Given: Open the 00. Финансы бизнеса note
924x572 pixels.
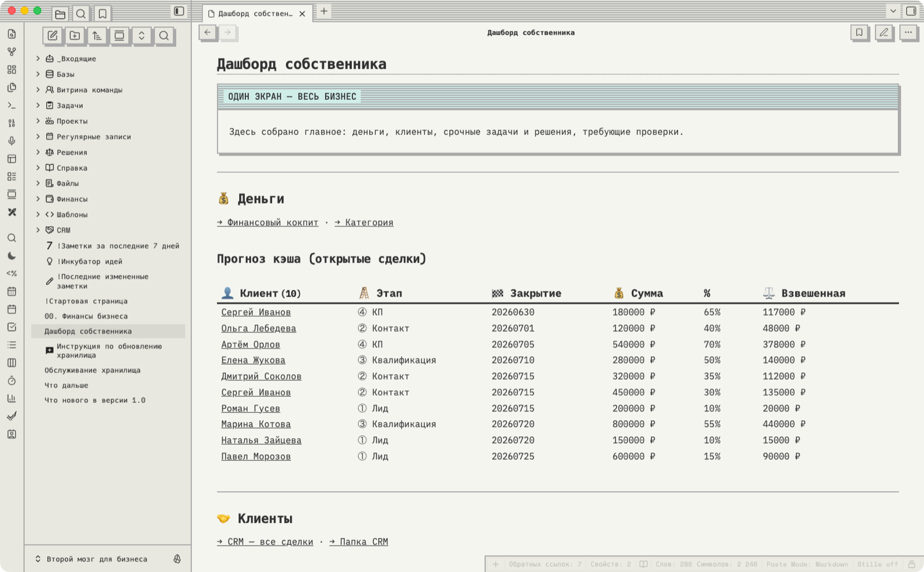Looking at the screenshot, I should (86, 316).
